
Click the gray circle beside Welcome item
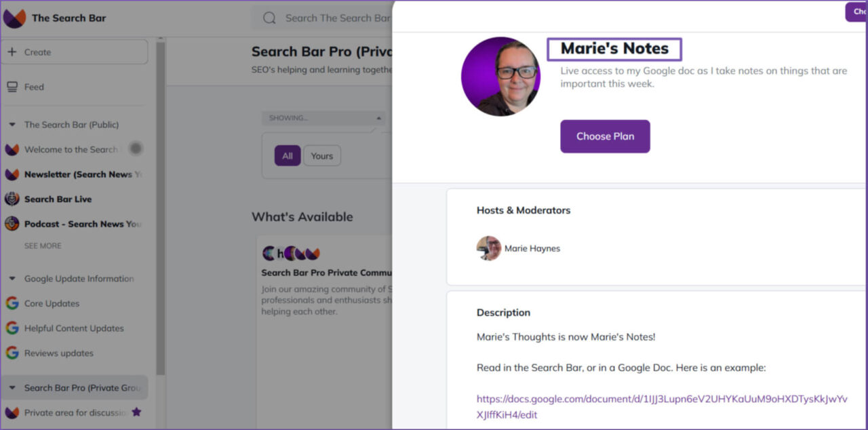click(x=136, y=149)
